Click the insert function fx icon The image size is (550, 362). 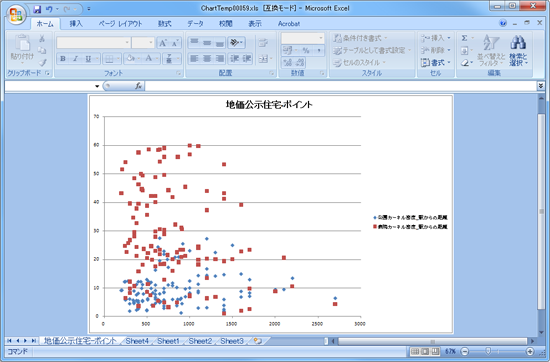(x=139, y=86)
